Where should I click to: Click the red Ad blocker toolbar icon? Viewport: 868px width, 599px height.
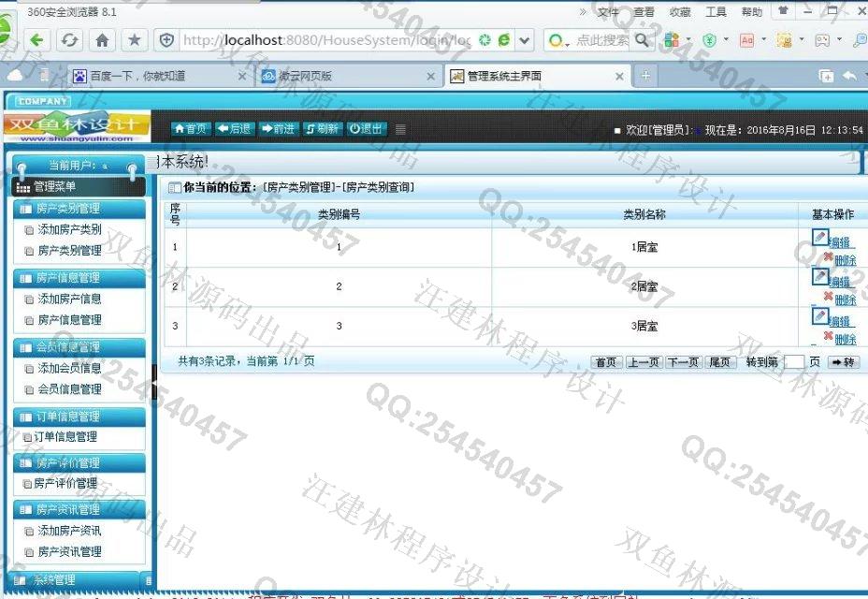point(746,40)
